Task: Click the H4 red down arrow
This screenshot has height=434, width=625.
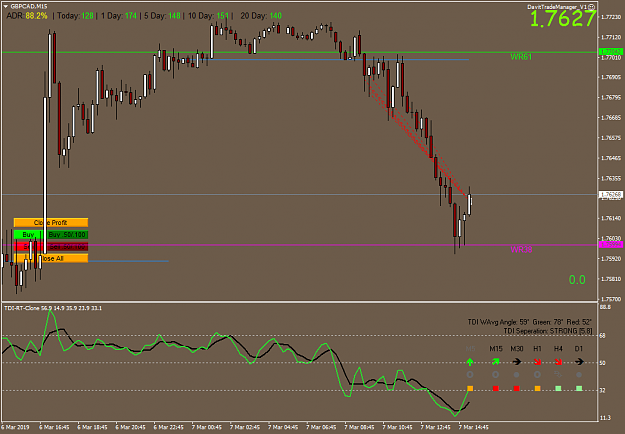Action: coord(558,362)
